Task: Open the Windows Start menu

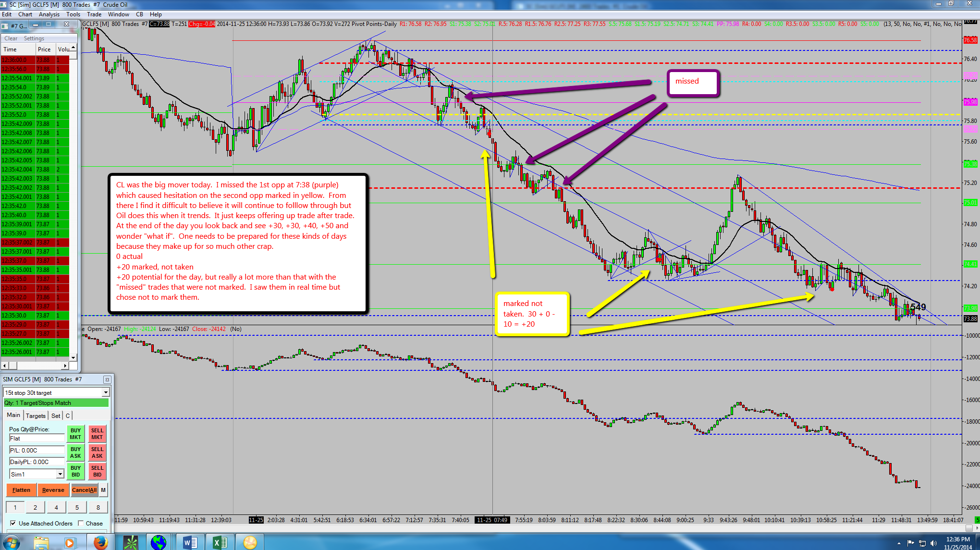Action: click(x=12, y=542)
